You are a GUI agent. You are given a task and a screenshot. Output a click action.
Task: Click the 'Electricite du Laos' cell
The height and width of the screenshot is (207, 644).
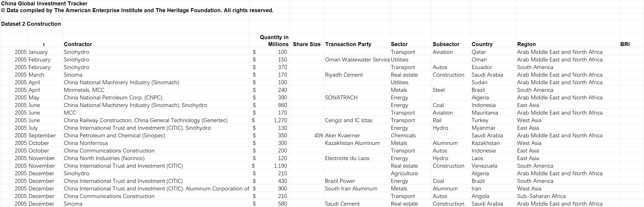click(x=347, y=158)
